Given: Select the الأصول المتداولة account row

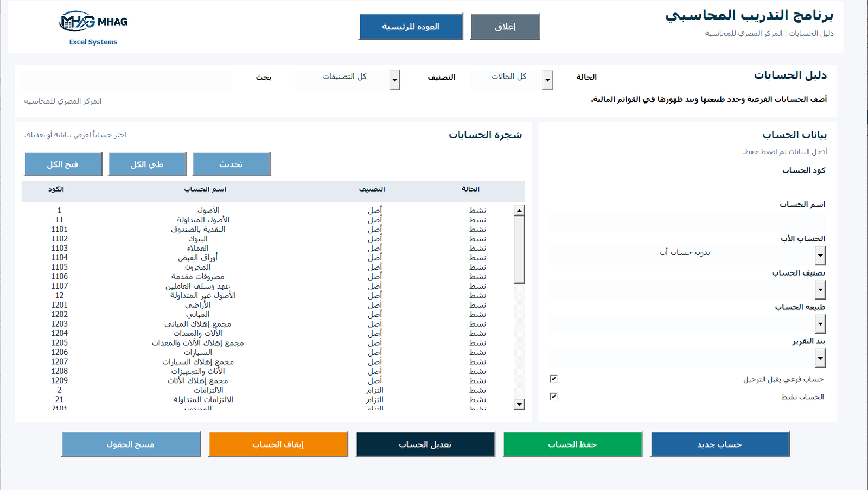Looking at the screenshot, I should tap(268, 220).
